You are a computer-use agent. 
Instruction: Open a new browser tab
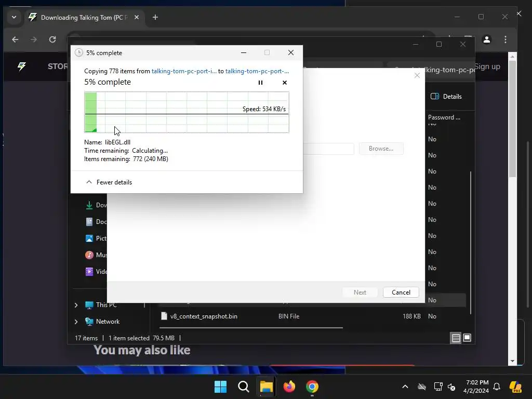click(155, 17)
